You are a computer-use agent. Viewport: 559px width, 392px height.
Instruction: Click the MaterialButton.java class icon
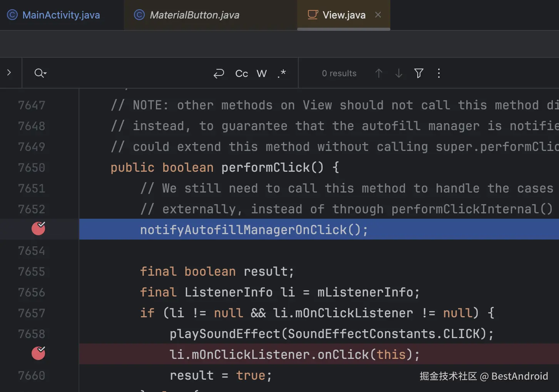click(139, 15)
